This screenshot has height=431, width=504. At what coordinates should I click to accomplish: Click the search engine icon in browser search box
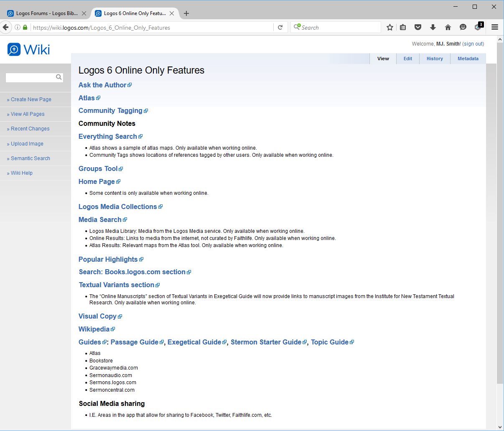click(x=297, y=27)
